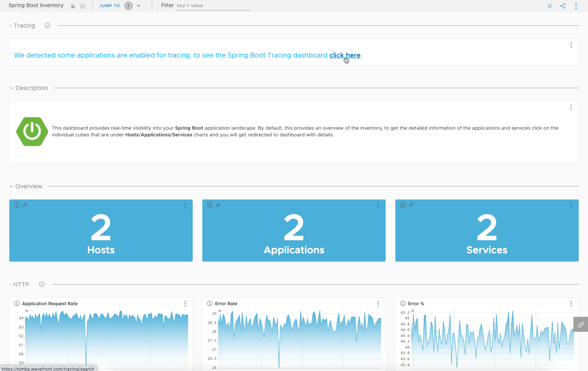The width and height of the screenshot is (588, 371).
Task: Favorite the dashboard with the star icon
Action: tap(83, 6)
